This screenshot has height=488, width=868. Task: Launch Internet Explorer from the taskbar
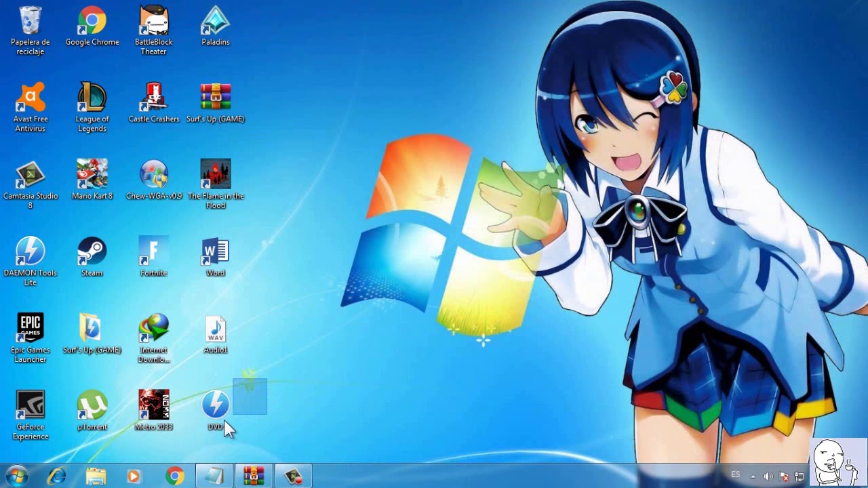(56, 476)
